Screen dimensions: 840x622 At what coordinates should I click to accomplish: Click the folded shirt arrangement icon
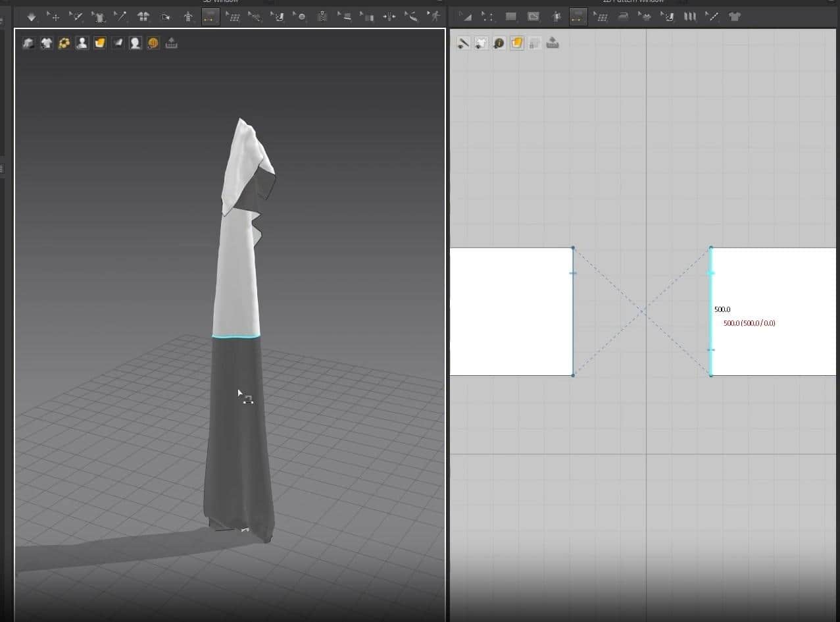point(143,16)
